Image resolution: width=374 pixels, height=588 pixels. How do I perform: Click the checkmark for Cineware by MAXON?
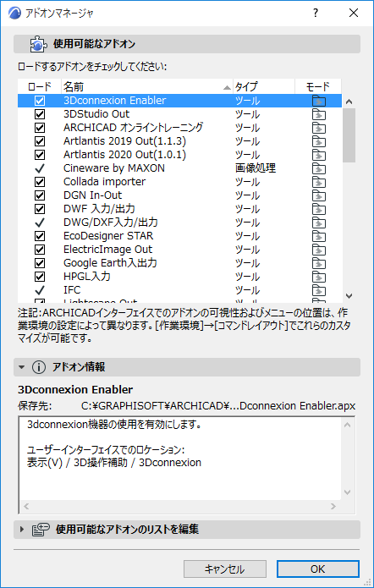pos(40,168)
